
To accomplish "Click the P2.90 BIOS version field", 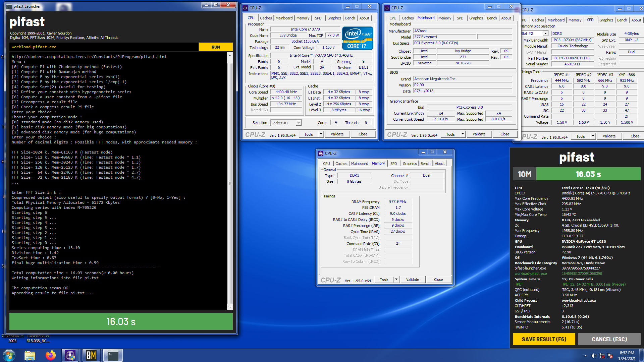I will click(463, 85).
